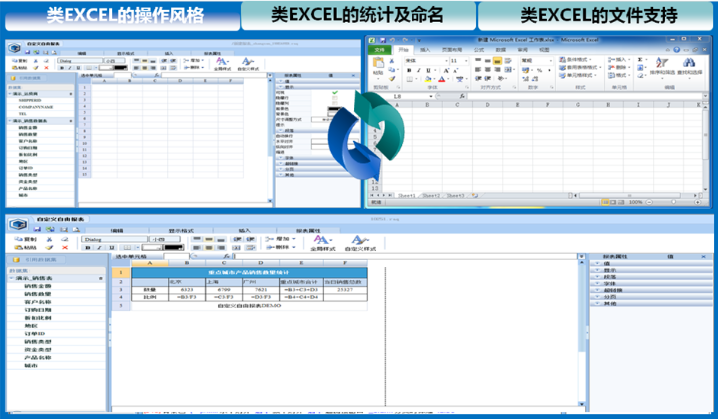This screenshot has width=718, height=419.
Task: Click save icon in bottom report designer
Action: coord(38,229)
